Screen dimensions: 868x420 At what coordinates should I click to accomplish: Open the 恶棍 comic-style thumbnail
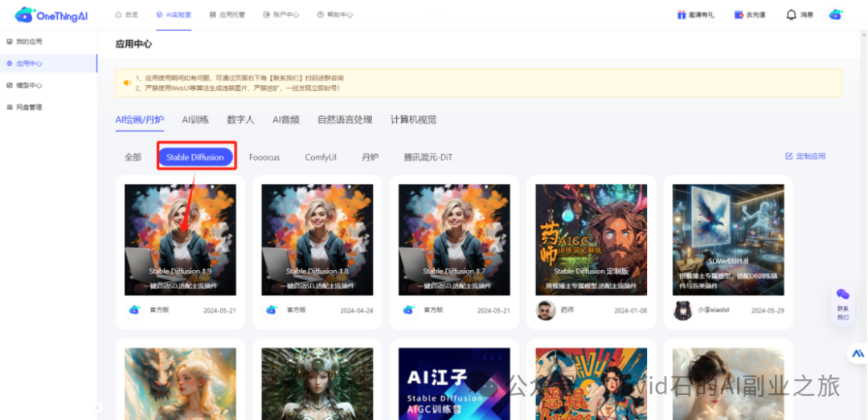coord(592,384)
